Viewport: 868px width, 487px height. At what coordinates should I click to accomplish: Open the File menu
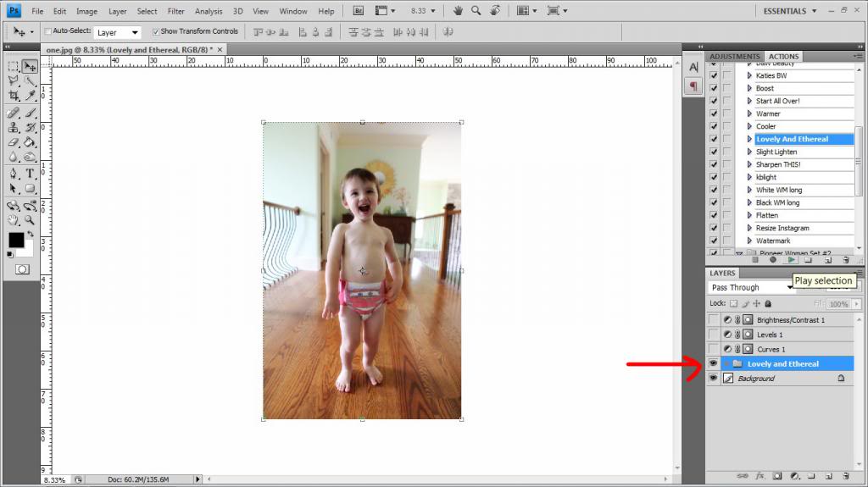pos(37,11)
